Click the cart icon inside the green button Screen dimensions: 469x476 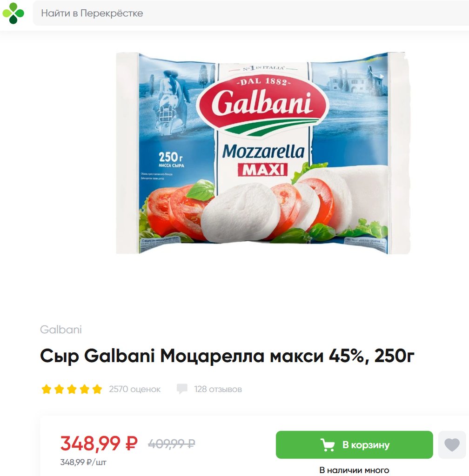coord(328,445)
